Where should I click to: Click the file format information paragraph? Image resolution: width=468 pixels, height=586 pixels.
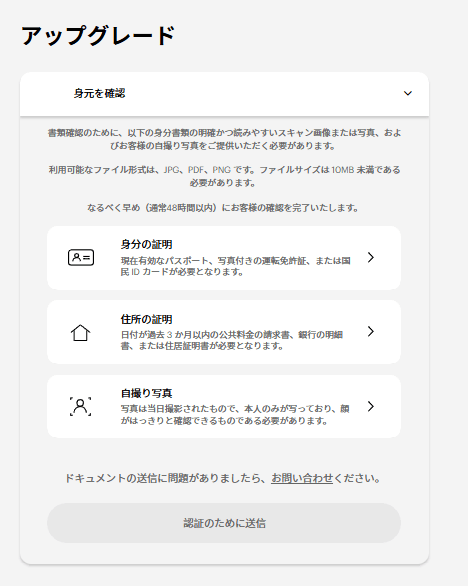pos(224,176)
